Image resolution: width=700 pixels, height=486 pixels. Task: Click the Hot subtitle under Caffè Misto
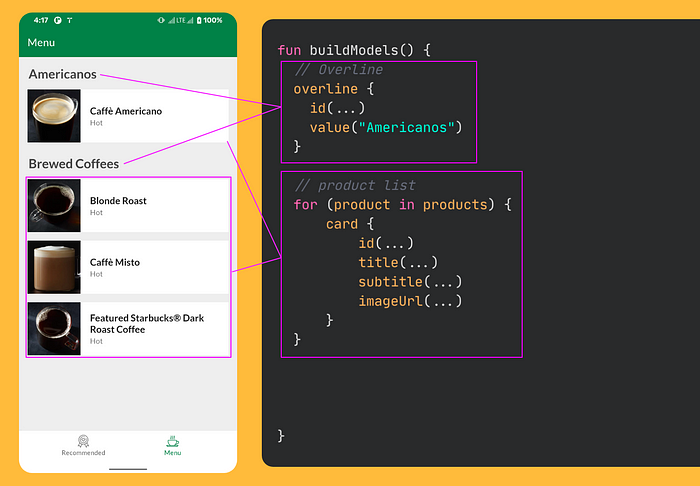coord(96,274)
